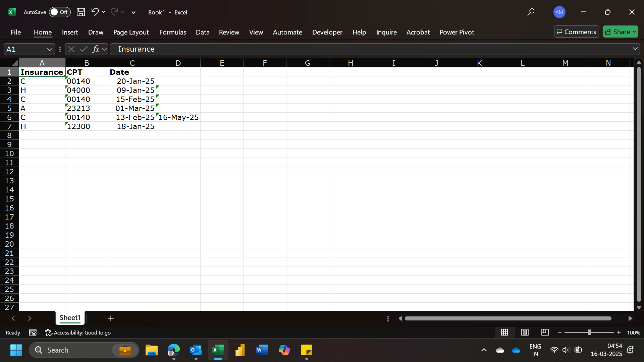This screenshot has height=362, width=644.
Task: Open Customize Quick Access Toolbar dropdown
Action: tap(133, 12)
